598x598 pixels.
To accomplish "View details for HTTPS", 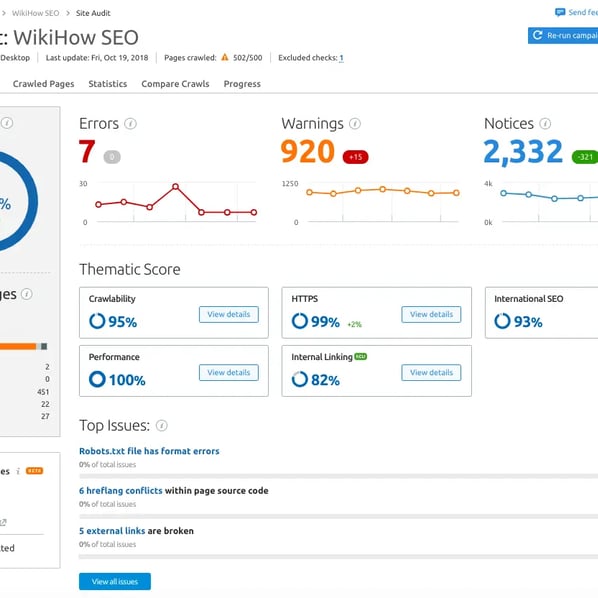I will 431,314.
